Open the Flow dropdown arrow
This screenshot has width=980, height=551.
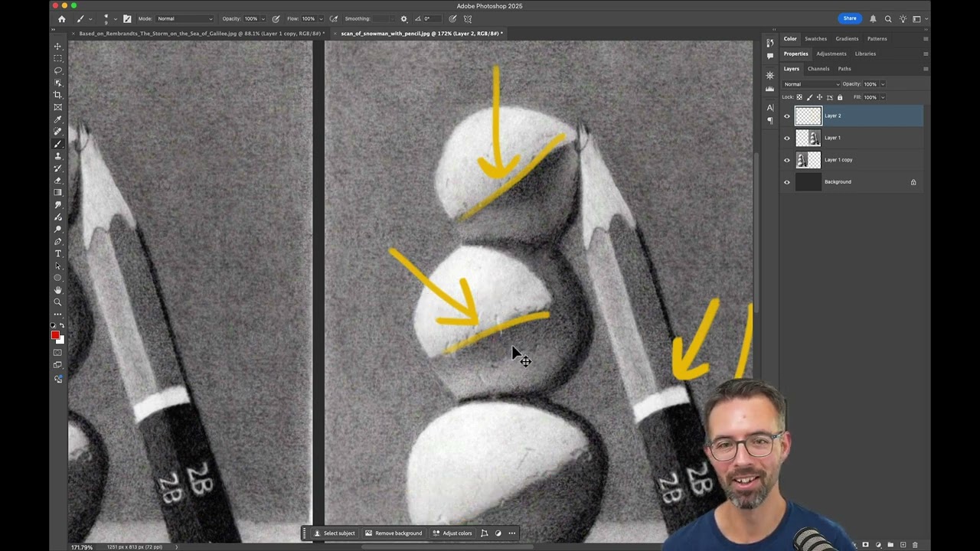(x=320, y=19)
